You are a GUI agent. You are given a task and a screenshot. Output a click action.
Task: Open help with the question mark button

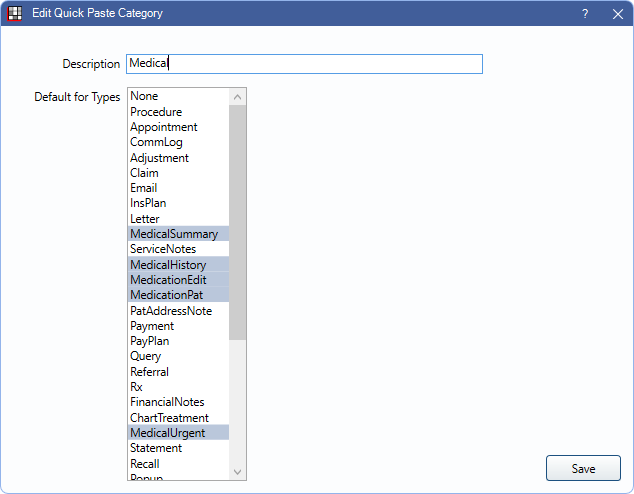585,14
